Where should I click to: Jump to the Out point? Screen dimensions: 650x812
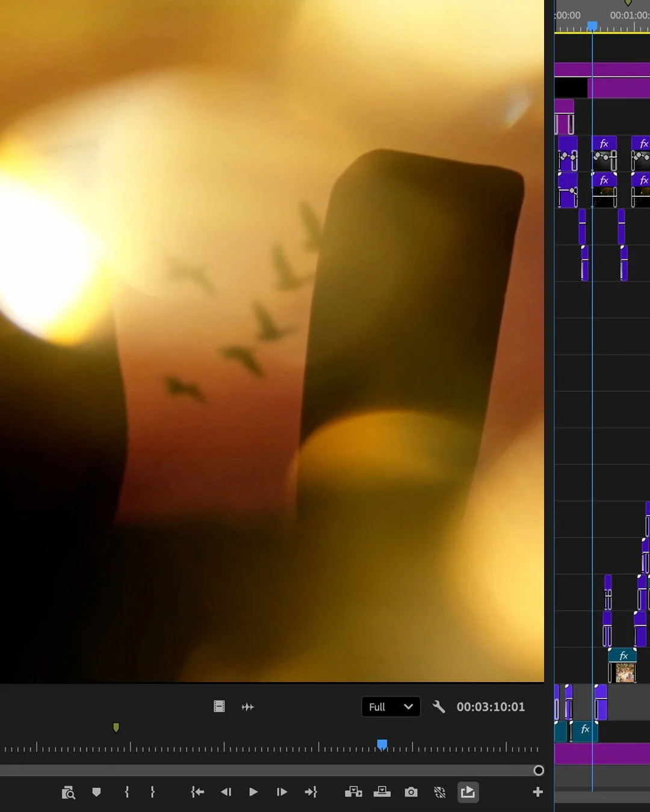click(x=311, y=792)
